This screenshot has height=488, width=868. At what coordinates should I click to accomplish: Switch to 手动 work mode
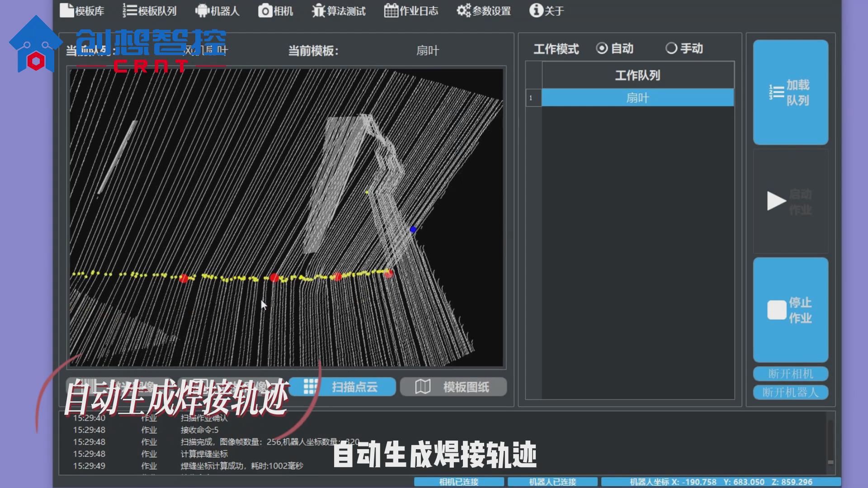click(x=671, y=48)
